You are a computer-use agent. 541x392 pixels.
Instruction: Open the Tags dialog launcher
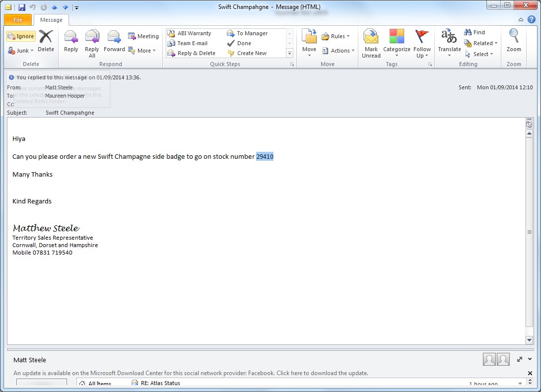pyautogui.click(x=430, y=65)
